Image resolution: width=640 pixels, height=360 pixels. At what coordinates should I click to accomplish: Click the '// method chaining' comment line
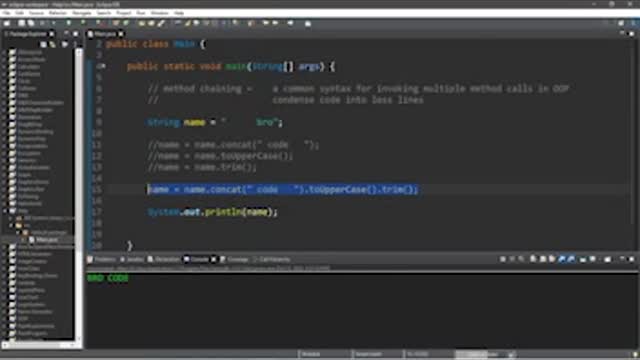click(358, 89)
